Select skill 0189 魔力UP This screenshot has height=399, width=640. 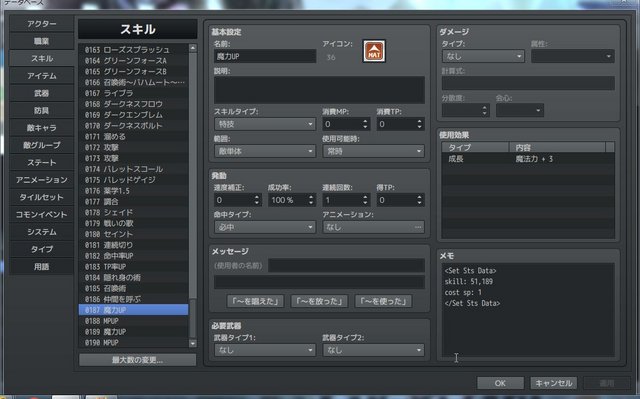pyautogui.click(x=133, y=332)
